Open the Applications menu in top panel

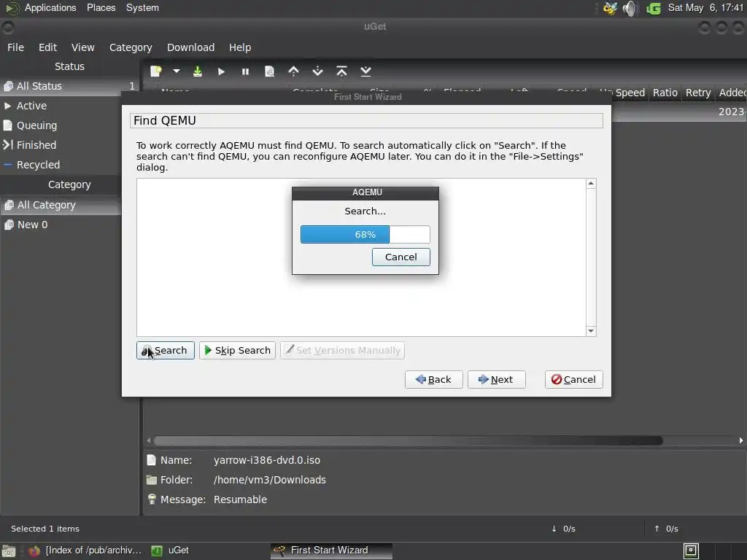(x=50, y=7)
